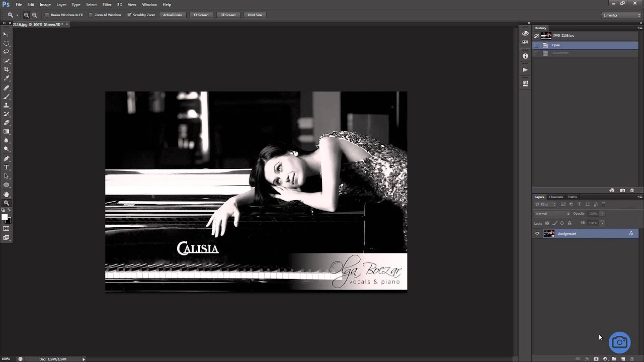This screenshot has height=362, width=644.
Task: Switch to the Paths tab
Action: [573, 197]
